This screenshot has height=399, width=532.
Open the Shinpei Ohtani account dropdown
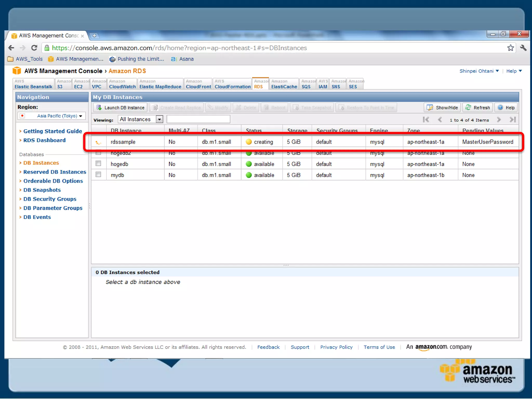[479, 71]
